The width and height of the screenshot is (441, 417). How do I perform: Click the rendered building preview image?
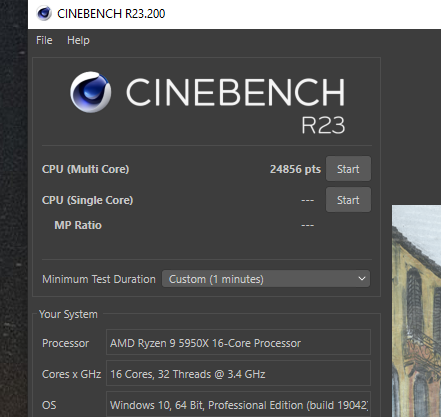click(416, 311)
